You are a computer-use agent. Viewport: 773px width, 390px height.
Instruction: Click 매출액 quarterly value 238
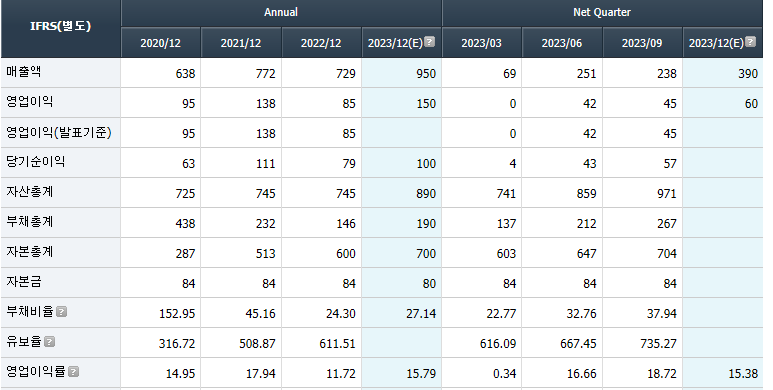667,73
